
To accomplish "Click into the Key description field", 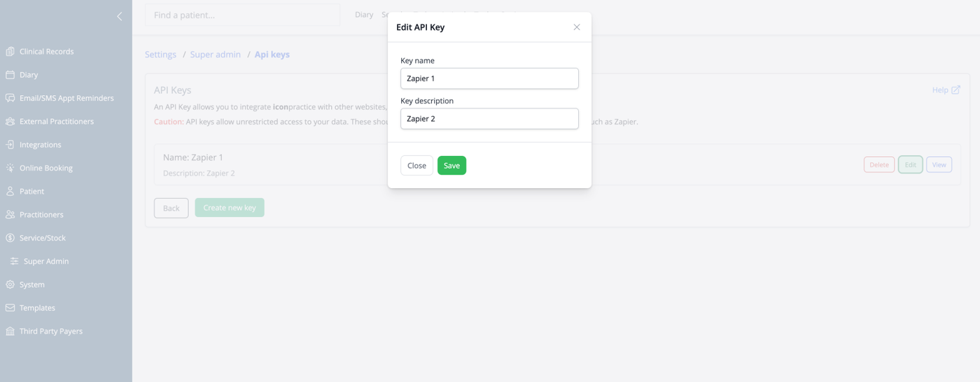I will [489, 118].
